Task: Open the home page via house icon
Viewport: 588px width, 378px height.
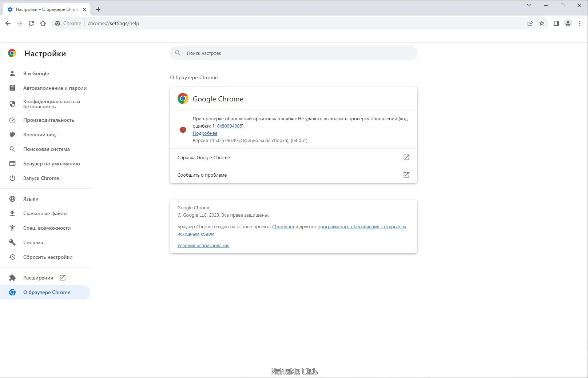Action: point(43,23)
